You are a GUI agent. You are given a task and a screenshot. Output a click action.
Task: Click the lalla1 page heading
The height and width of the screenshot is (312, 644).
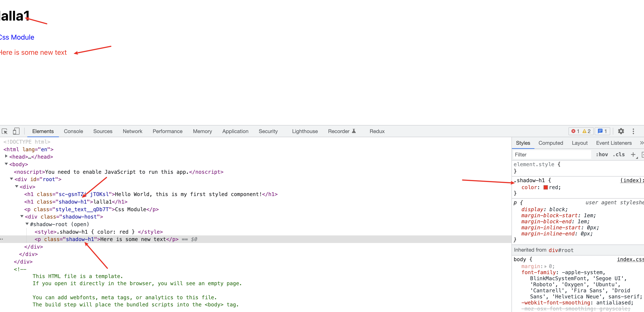pos(15,16)
